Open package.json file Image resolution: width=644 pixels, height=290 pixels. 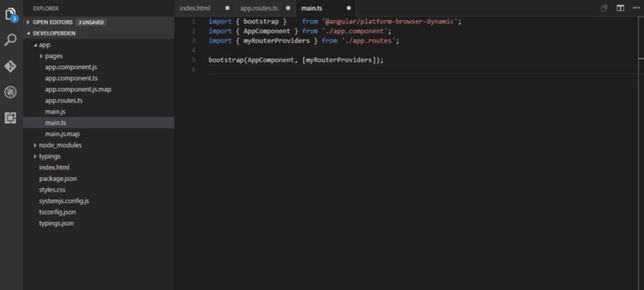click(x=58, y=179)
